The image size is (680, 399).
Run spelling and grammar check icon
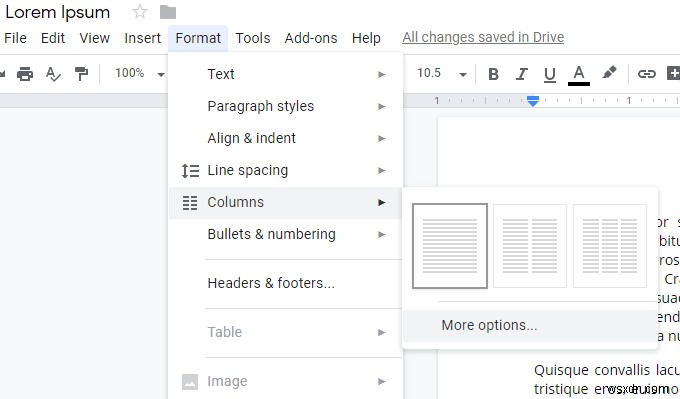(53, 74)
